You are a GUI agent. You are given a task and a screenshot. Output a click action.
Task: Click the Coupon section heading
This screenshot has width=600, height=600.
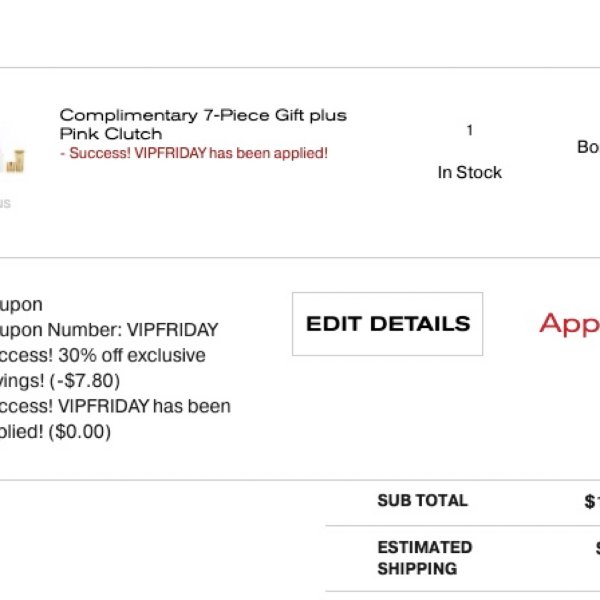pyautogui.click(x=21, y=305)
